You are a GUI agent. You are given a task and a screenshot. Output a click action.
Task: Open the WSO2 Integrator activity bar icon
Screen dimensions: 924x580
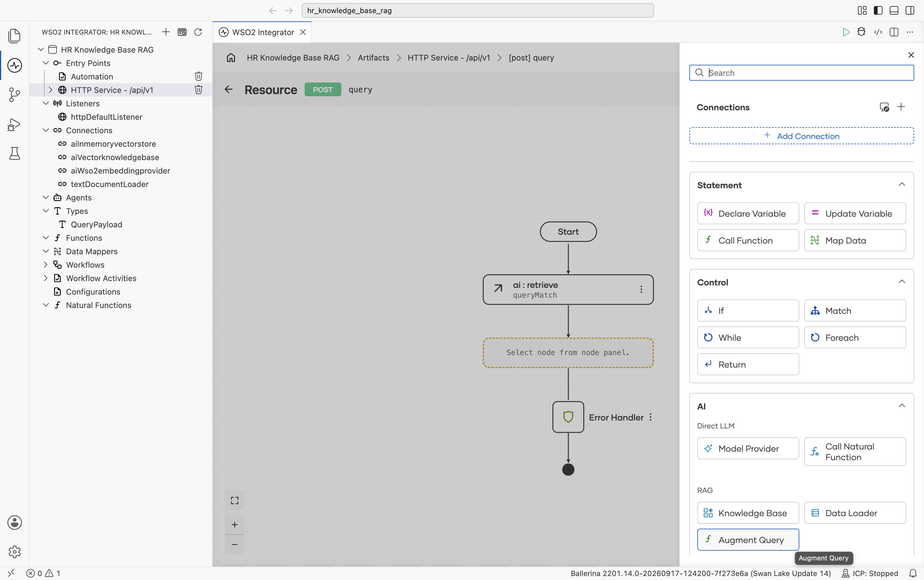(x=14, y=65)
